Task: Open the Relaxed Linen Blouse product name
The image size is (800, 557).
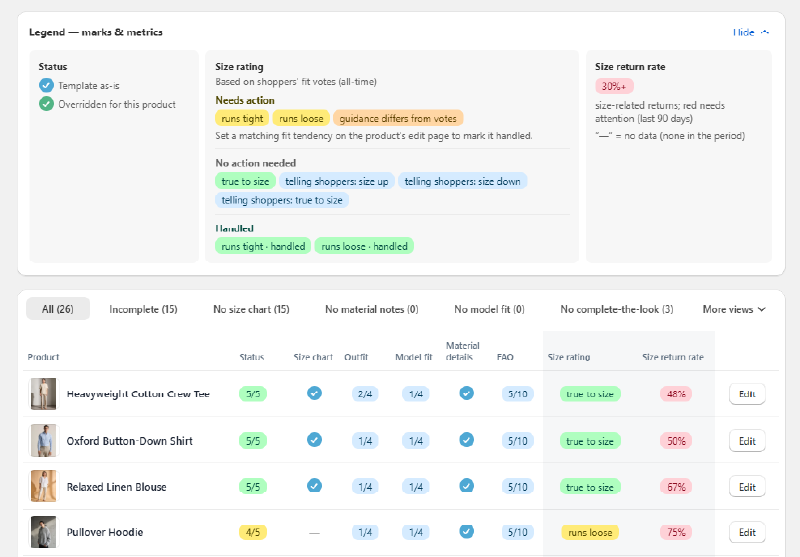Action: point(116,487)
